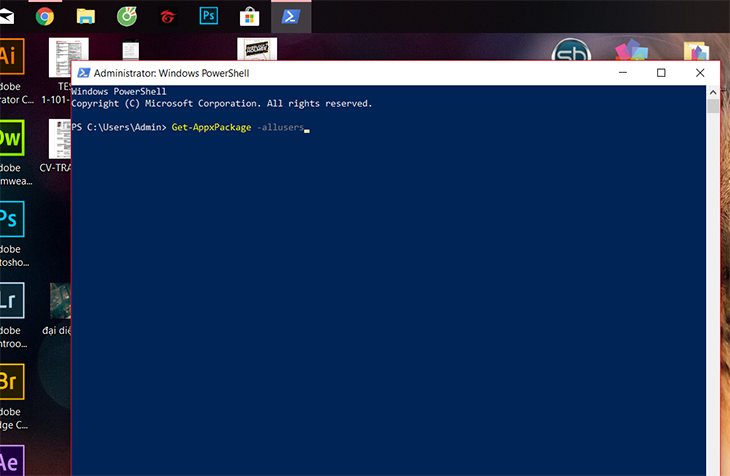Open the taskbar icon left of Chrome
The width and height of the screenshot is (730, 476).
click(x=7, y=17)
